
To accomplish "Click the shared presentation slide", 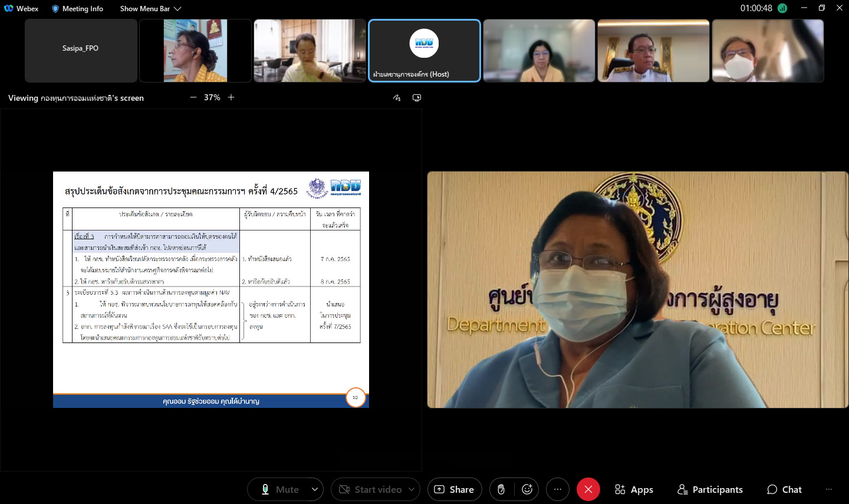I will tap(211, 289).
